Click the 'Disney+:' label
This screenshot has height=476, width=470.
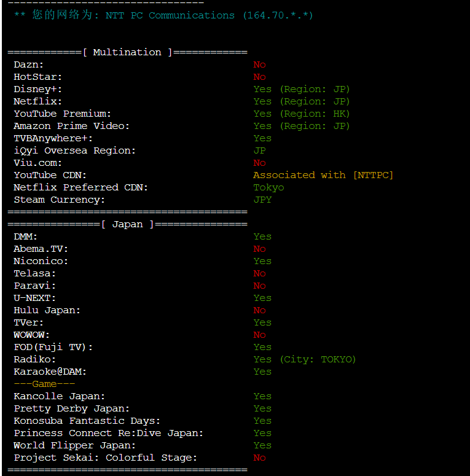point(37,89)
